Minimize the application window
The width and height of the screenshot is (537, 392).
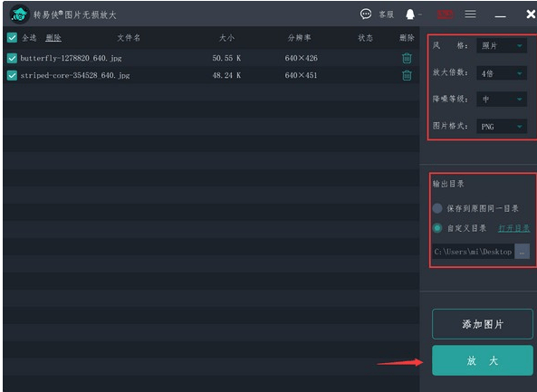[501, 16]
